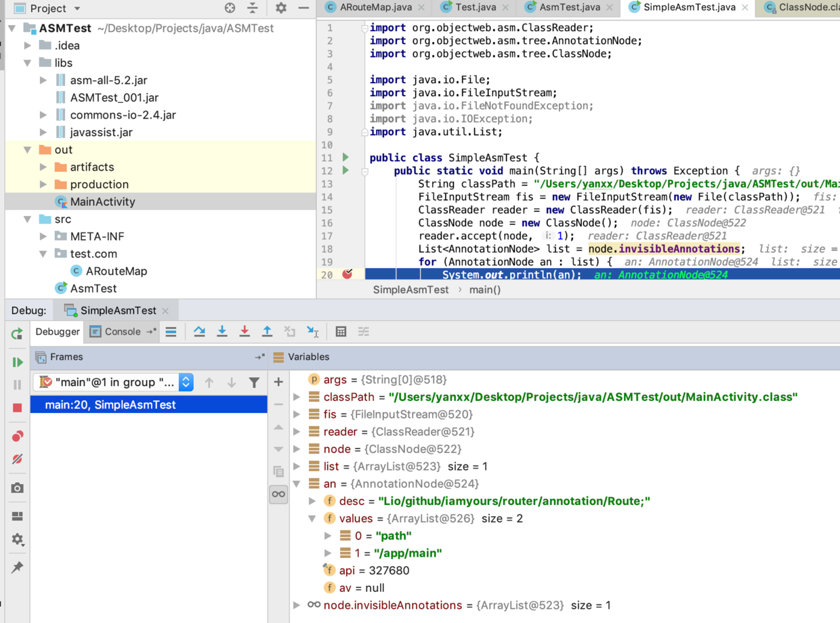Select MainActivity in project tree
Image resolution: width=840 pixels, height=623 pixels.
click(x=102, y=202)
